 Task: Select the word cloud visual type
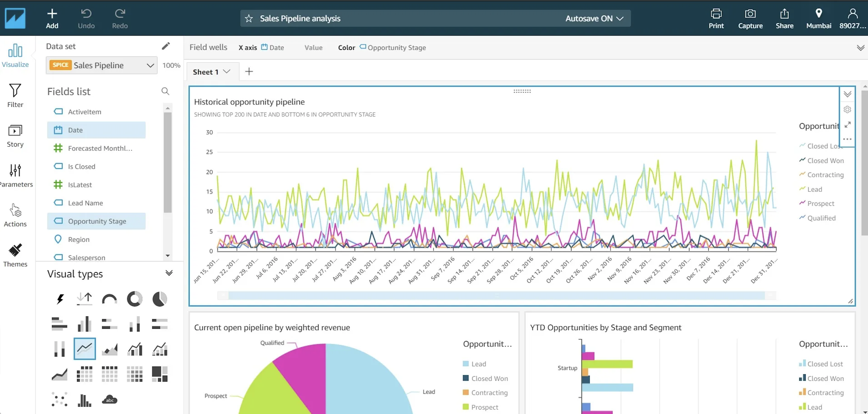110,400
